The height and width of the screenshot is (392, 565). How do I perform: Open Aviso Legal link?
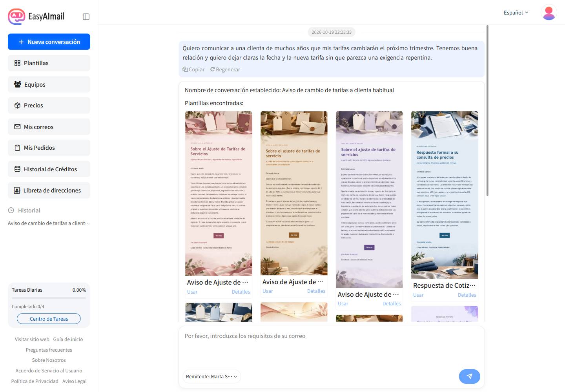coord(75,381)
